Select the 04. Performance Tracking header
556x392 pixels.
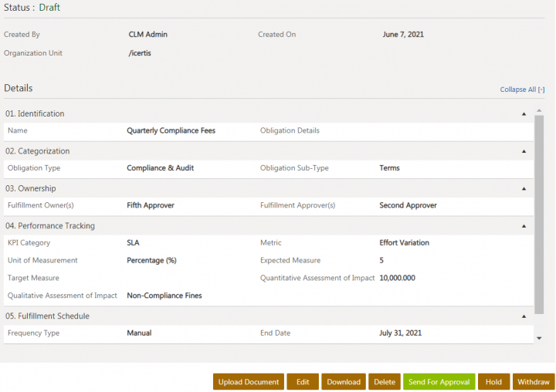(50, 226)
